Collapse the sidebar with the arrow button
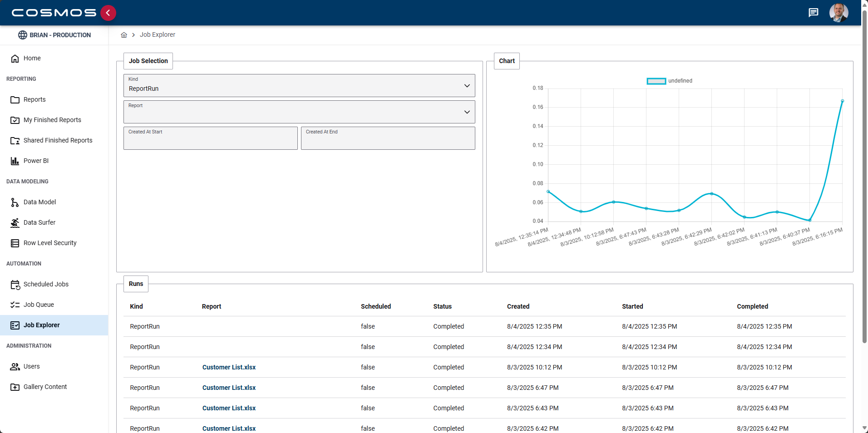 click(108, 13)
